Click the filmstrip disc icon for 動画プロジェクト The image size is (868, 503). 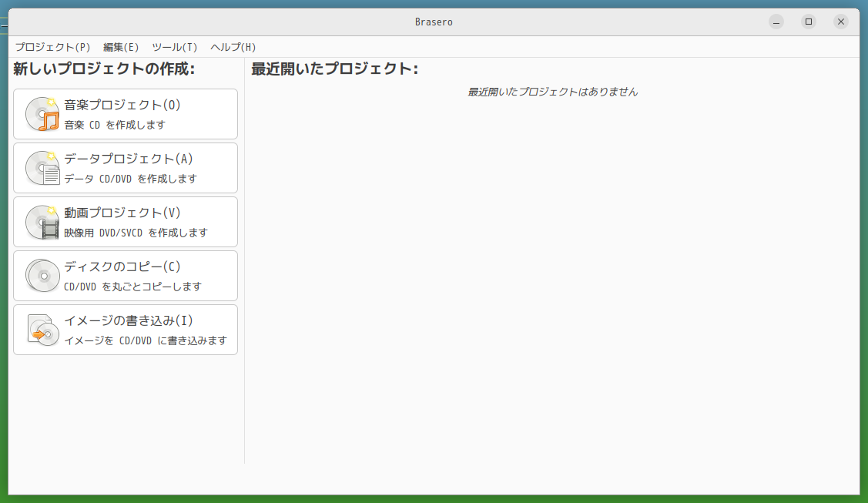(42, 222)
